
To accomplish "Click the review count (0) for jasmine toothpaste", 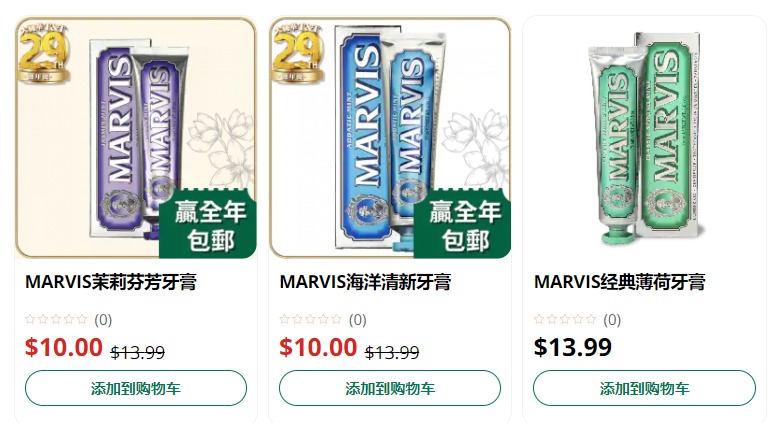I will point(103,320).
